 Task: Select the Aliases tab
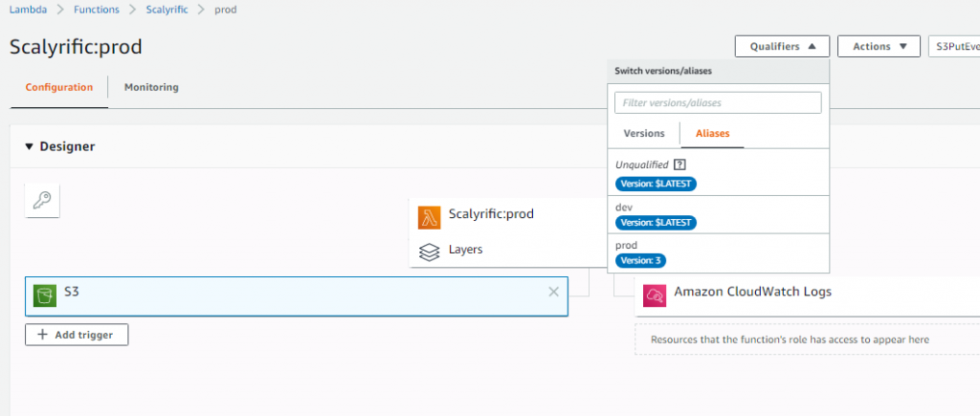coord(712,134)
